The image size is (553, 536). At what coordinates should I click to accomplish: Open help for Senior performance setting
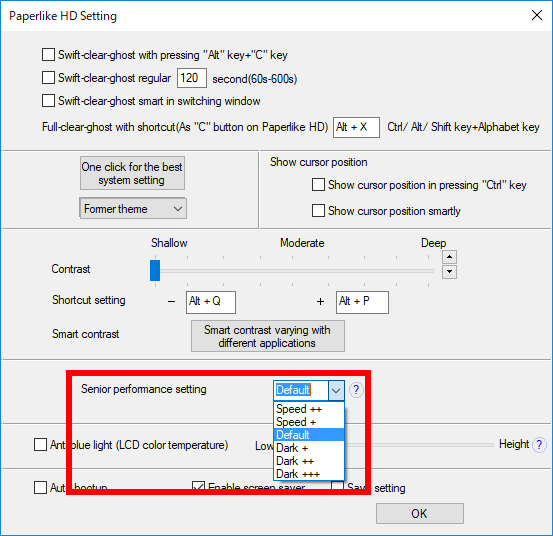(356, 390)
